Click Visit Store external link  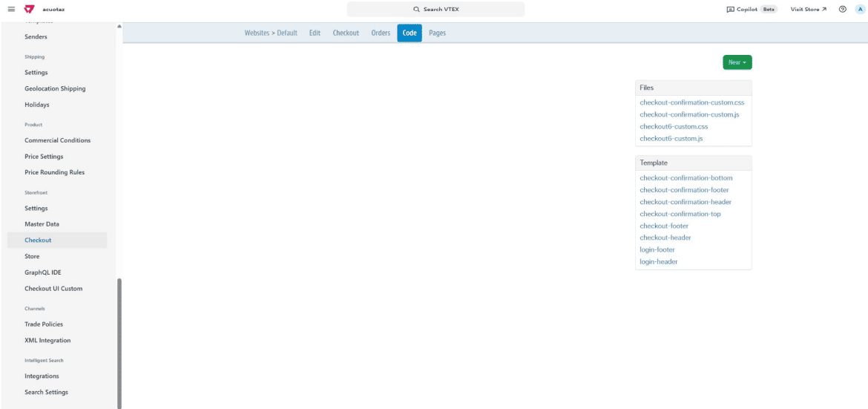click(809, 9)
